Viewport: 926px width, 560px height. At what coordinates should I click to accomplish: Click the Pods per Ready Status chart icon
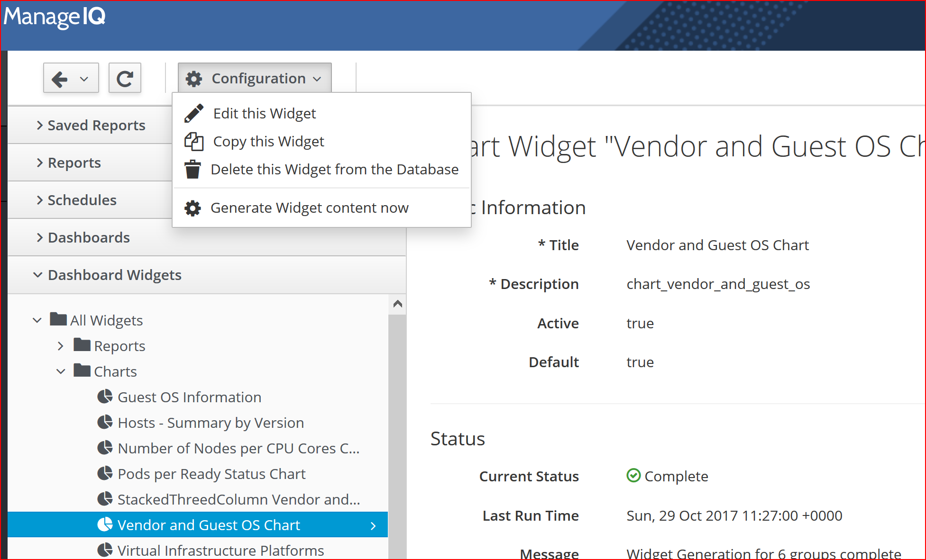105,473
